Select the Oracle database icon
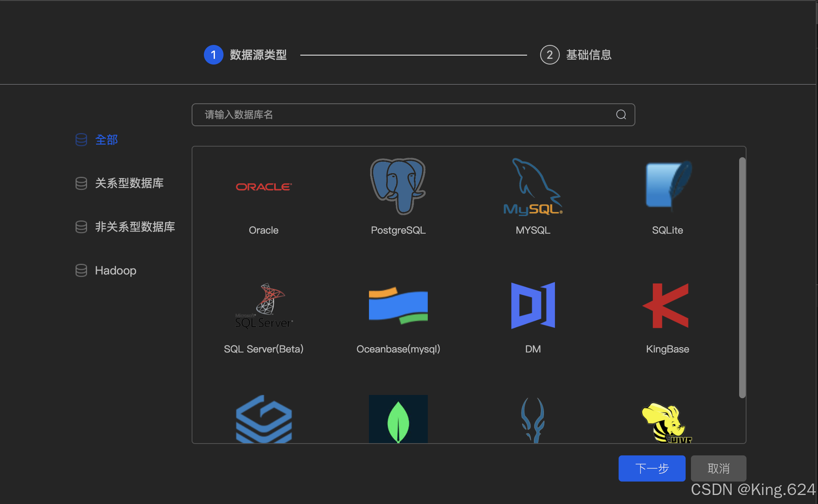The height and width of the screenshot is (504, 818). (264, 187)
